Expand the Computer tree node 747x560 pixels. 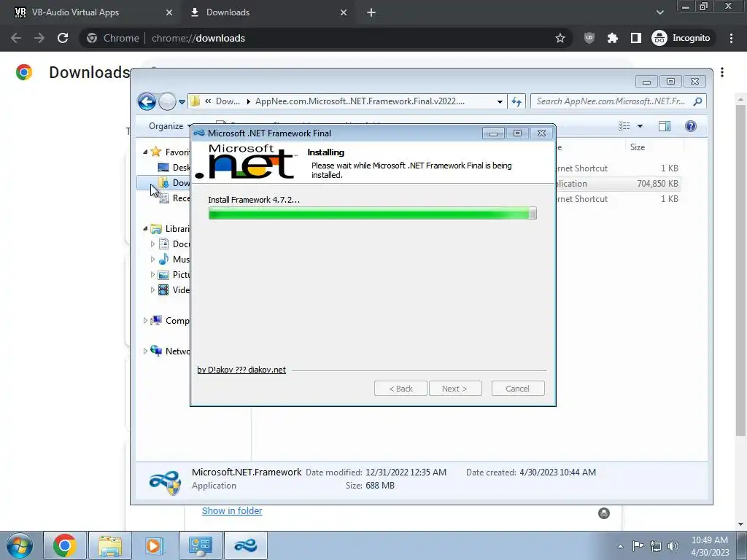(x=145, y=321)
